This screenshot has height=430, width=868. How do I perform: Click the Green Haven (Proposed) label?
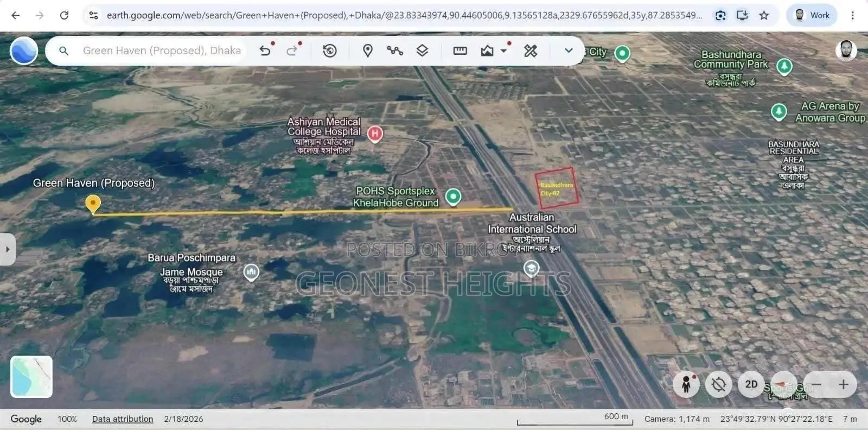click(x=94, y=183)
